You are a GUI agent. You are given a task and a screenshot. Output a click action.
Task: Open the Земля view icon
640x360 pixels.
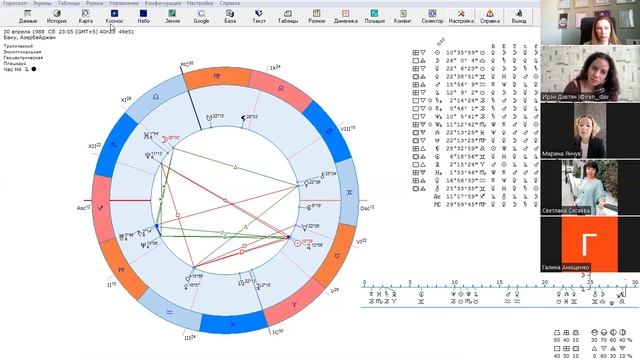172,16
